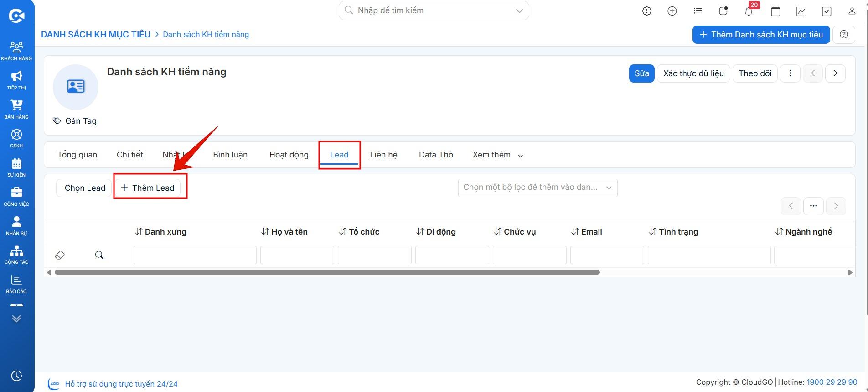The width and height of the screenshot is (868, 392).
Task: Click the help question mark button
Action: tap(844, 34)
